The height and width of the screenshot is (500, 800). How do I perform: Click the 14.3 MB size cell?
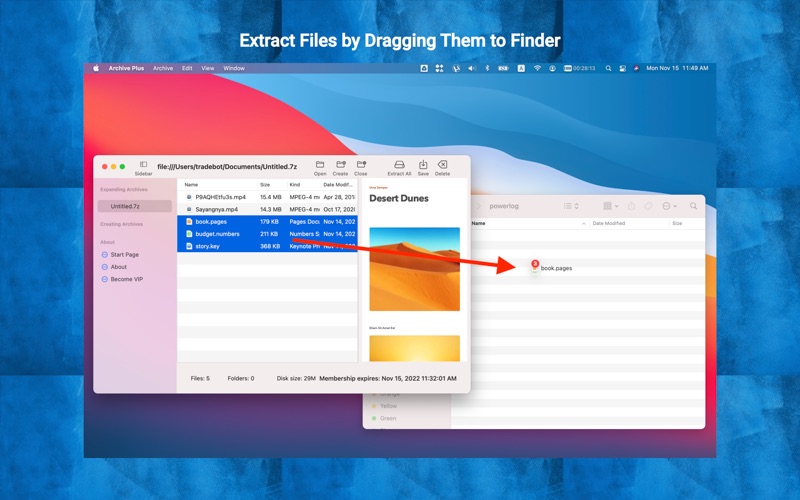click(270, 209)
